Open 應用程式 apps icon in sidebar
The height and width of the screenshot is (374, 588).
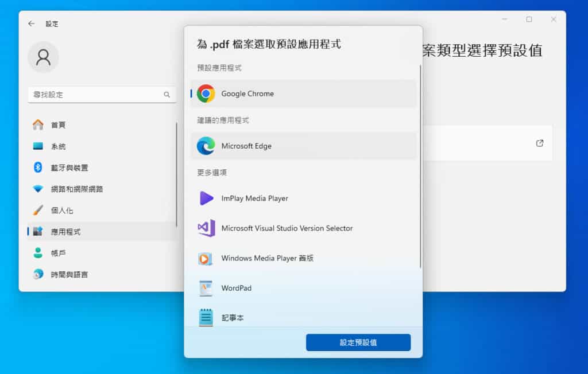tap(38, 231)
